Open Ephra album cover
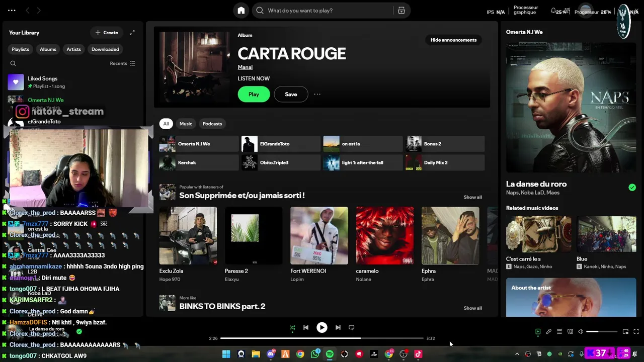This screenshot has height=362, width=644. click(x=450, y=236)
